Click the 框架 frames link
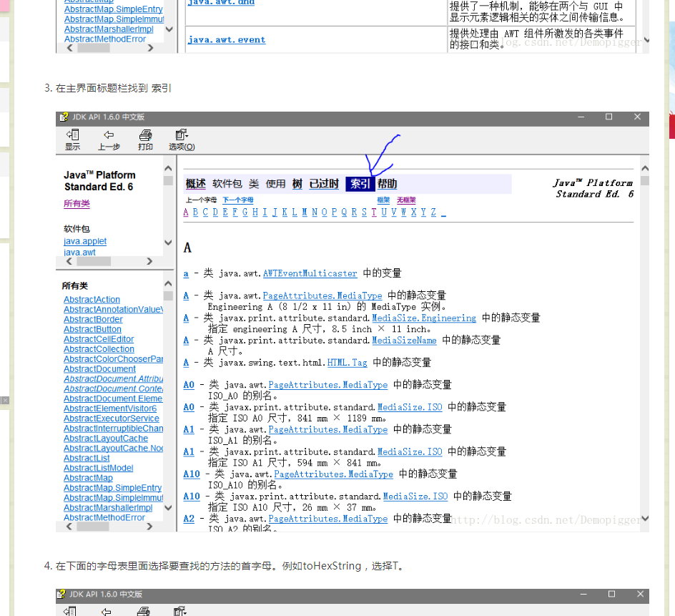675x616 pixels. [383, 200]
